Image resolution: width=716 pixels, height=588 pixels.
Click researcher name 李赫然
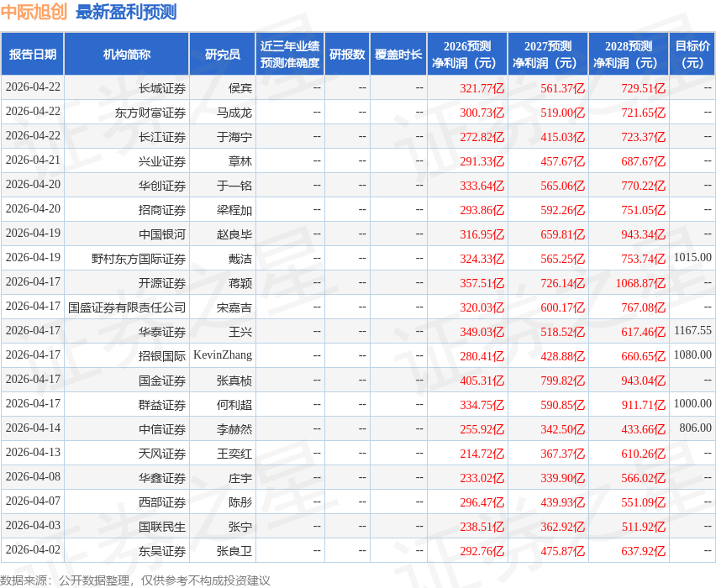(x=234, y=429)
